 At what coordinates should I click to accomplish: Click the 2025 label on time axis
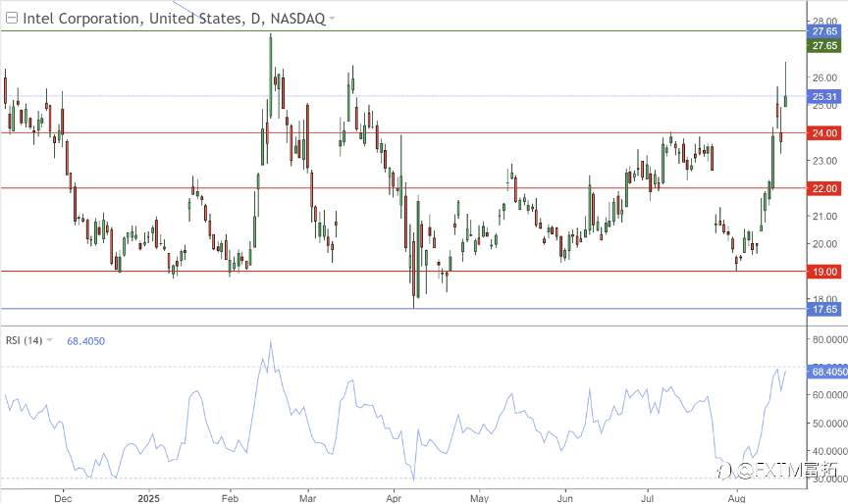148,497
